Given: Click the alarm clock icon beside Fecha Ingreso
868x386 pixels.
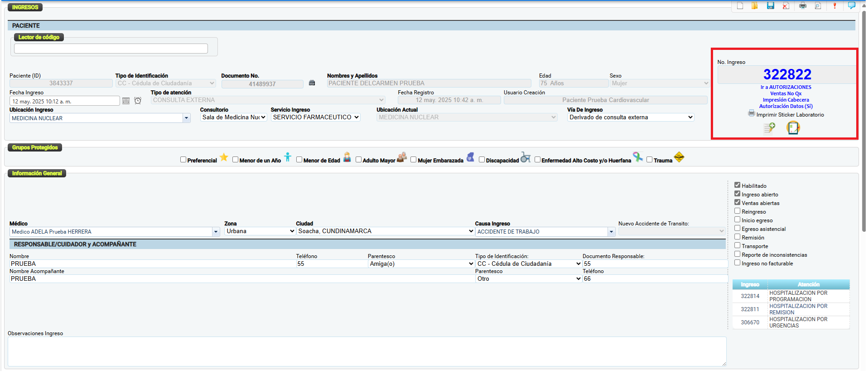Looking at the screenshot, I should coord(138,101).
